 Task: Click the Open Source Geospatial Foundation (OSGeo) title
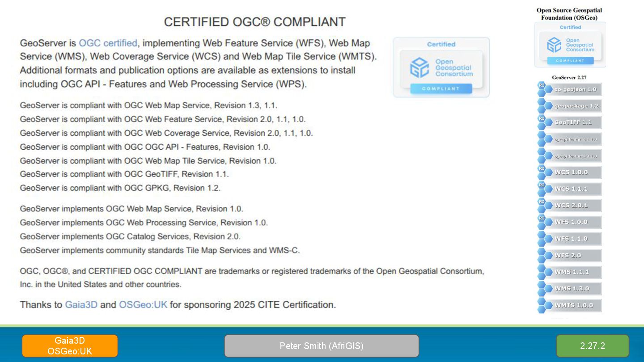pyautogui.click(x=569, y=14)
